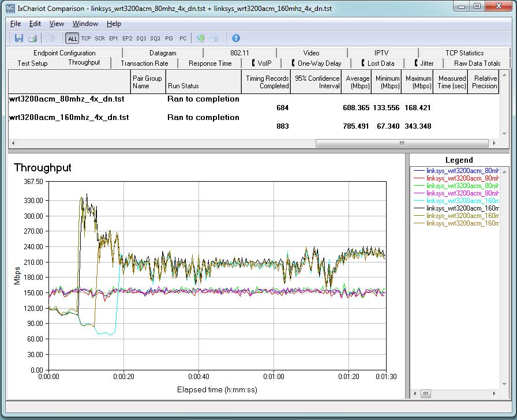Click the Minimum (Mbps) column header
Screen dimensions: 517x420
pyautogui.click(x=387, y=82)
